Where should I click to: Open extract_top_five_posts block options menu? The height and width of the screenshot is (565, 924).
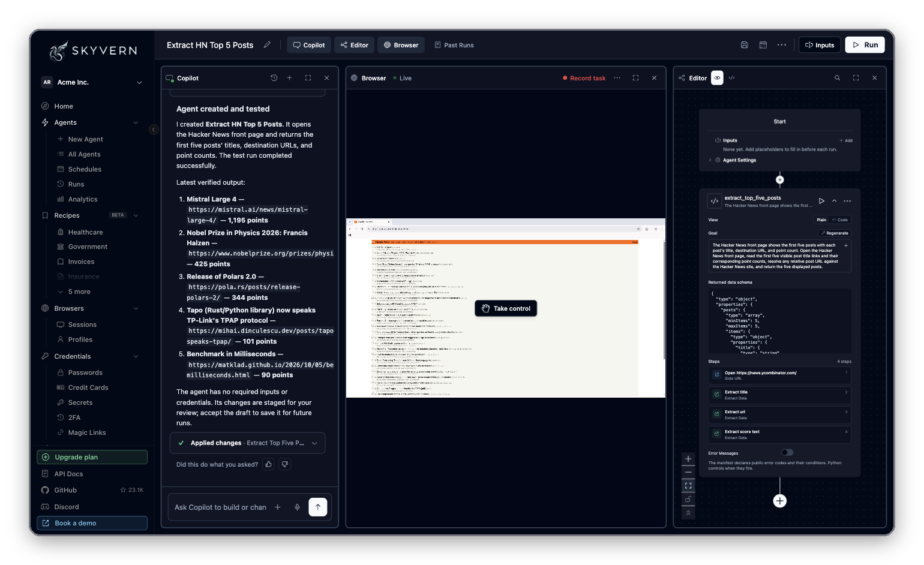coord(847,201)
